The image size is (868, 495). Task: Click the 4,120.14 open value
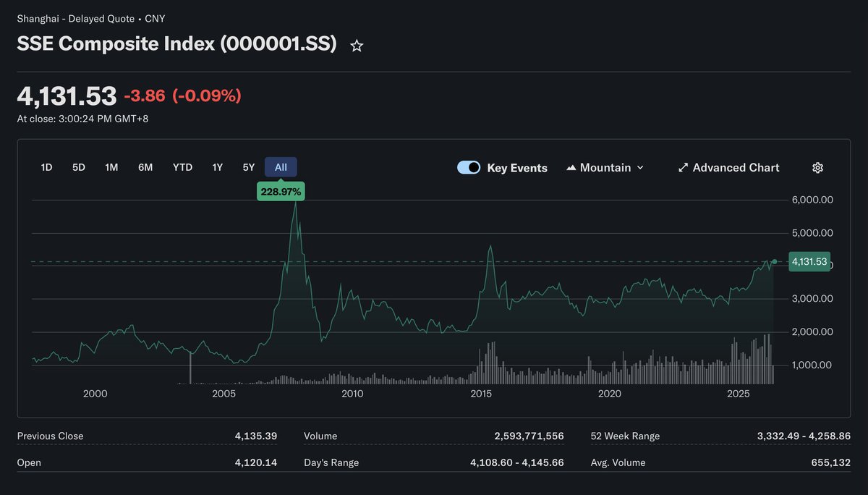point(256,462)
